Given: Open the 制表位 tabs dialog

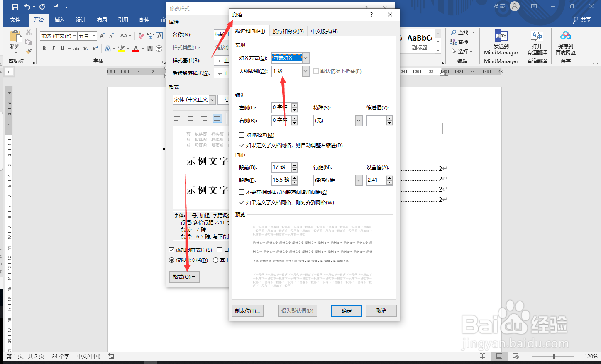Looking at the screenshot, I should (247, 311).
